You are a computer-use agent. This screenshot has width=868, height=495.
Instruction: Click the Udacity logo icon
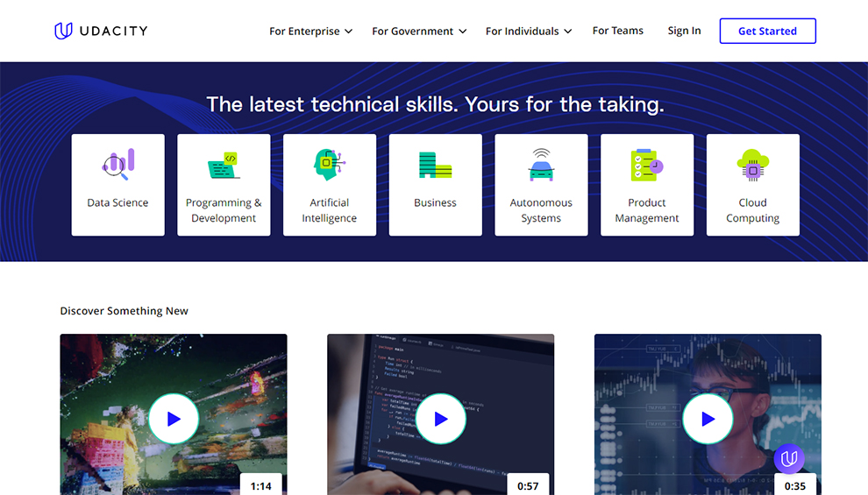pyautogui.click(x=63, y=31)
